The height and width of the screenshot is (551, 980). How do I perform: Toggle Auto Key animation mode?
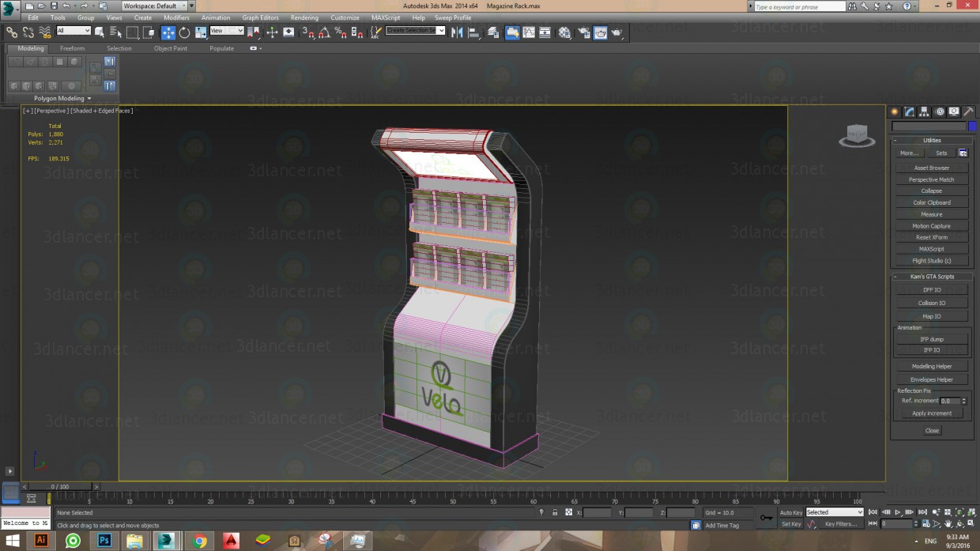[790, 512]
